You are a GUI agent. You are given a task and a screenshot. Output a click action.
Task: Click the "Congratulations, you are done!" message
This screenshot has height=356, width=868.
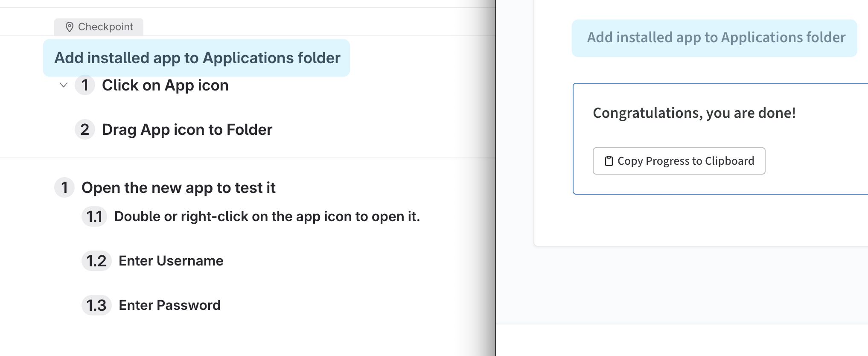(694, 113)
